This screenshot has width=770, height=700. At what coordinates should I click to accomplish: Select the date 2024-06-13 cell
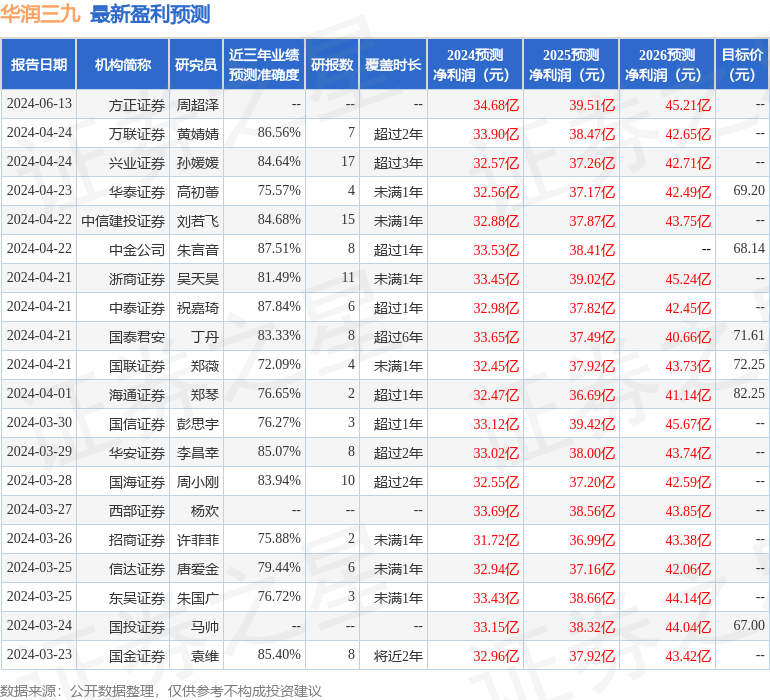pyautogui.click(x=39, y=104)
